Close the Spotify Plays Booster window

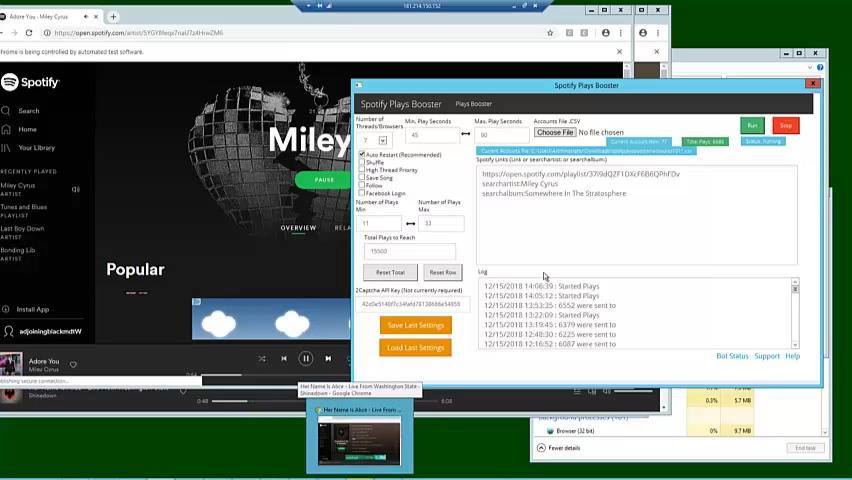point(812,84)
